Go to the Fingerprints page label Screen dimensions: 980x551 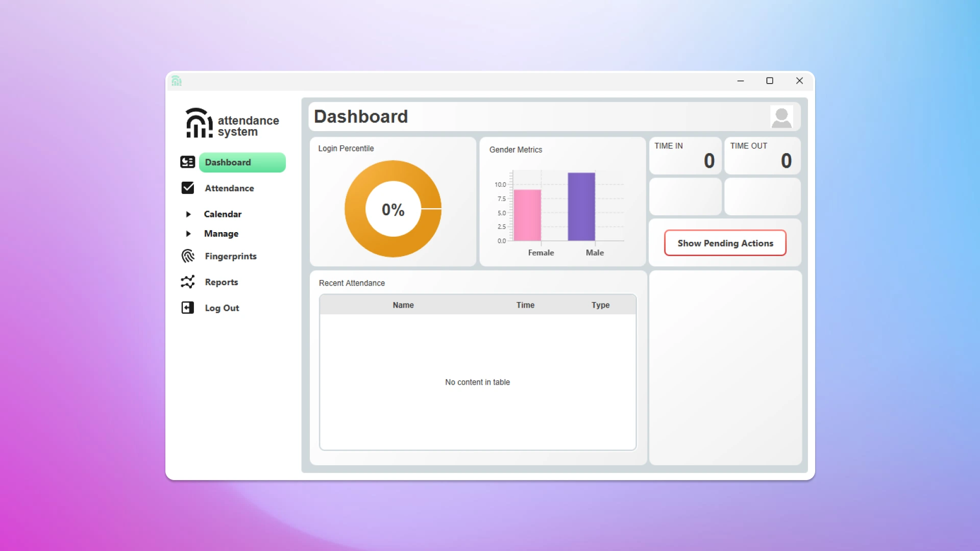[231, 256]
